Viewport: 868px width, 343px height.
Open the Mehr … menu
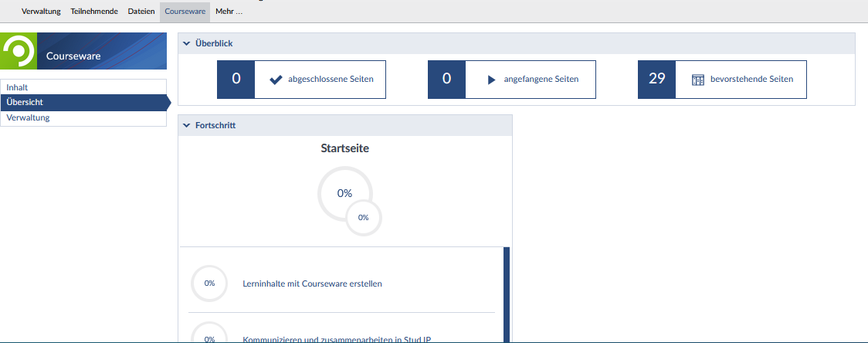[229, 12]
